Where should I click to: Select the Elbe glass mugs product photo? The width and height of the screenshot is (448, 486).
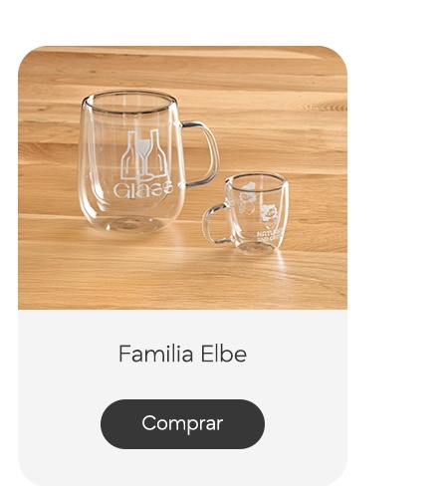pyautogui.click(x=182, y=177)
